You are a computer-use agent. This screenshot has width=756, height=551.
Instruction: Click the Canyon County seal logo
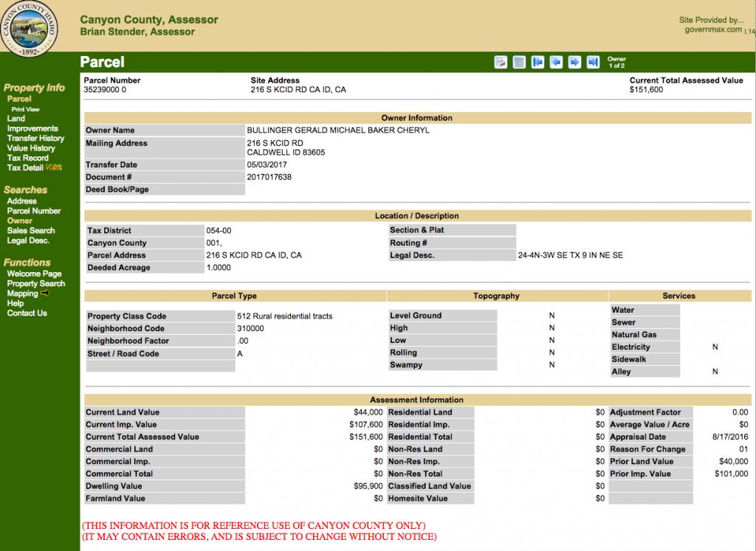(30, 28)
